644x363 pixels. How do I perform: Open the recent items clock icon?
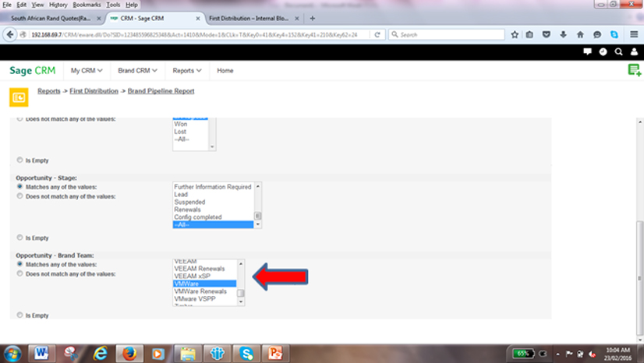603,51
